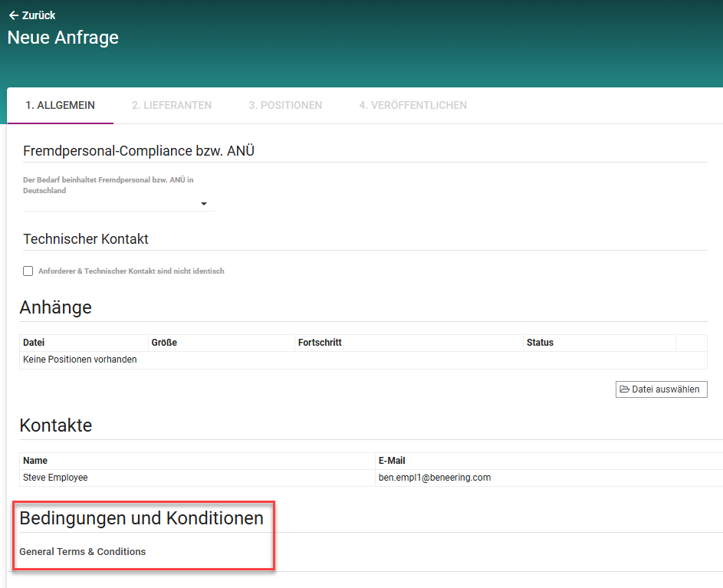Click the Name column header in Kontakte
This screenshot has height=588, width=723.
coord(35,461)
